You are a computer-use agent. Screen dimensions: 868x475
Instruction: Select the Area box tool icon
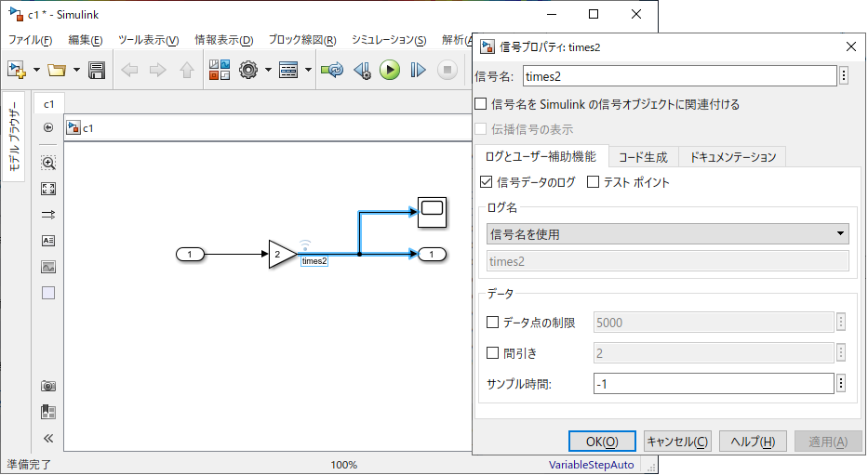(x=48, y=293)
